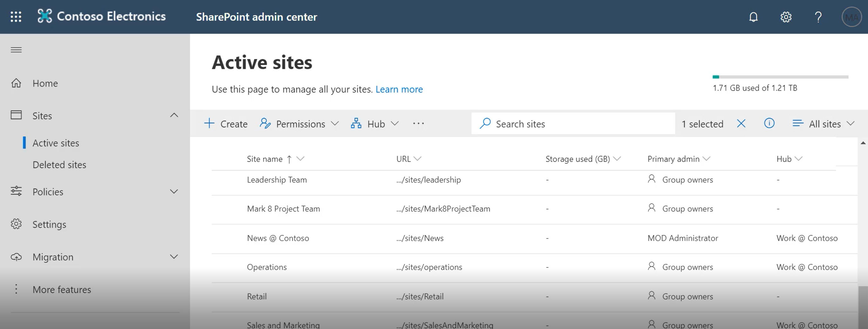Image resolution: width=868 pixels, height=329 pixels.
Task: Click the .../sites/leadership URL
Action: tap(428, 180)
